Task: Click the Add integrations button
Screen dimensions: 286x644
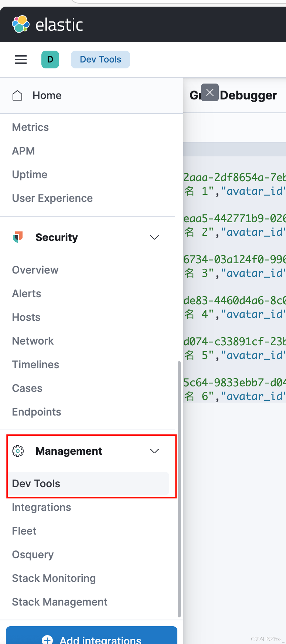Action: point(92,636)
